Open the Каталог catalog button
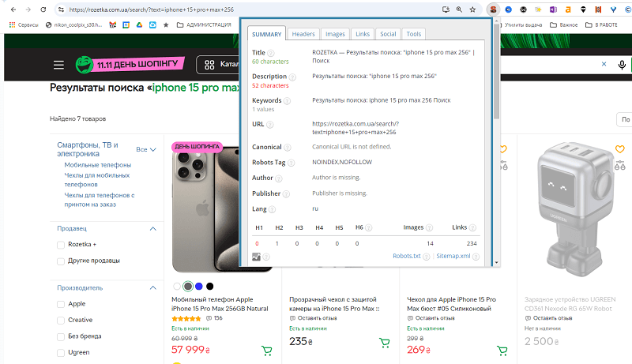This screenshot has width=632, height=364. [x=219, y=65]
